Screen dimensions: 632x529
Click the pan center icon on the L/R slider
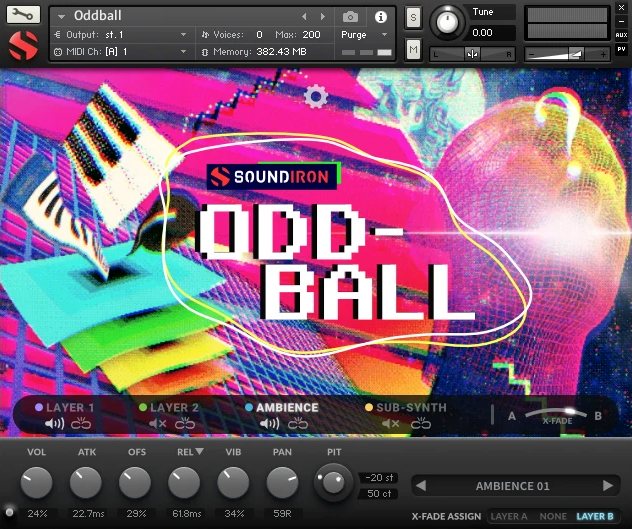click(x=472, y=54)
